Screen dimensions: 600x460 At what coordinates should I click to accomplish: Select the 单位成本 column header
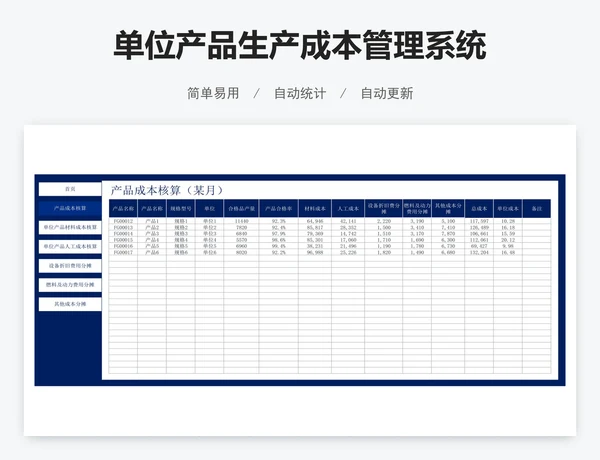click(x=508, y=209)
